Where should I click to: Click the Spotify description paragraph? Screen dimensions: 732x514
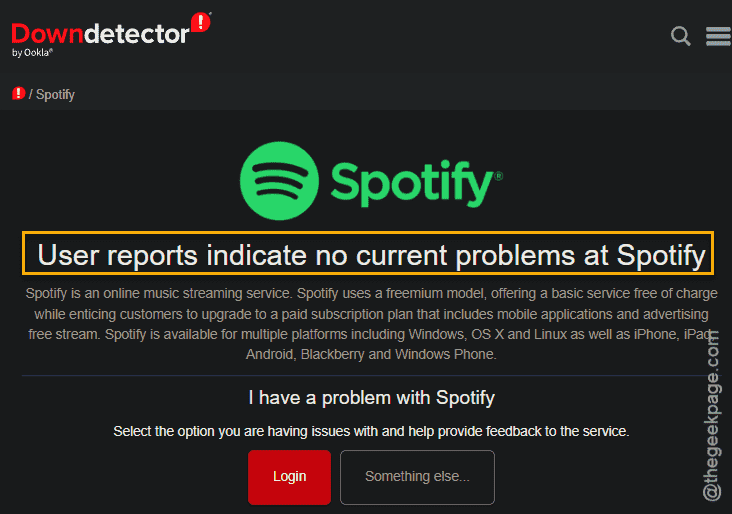[371, 324]
